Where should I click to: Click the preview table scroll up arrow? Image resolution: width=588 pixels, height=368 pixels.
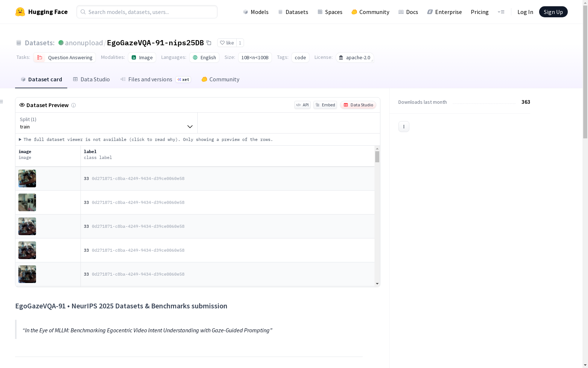click(x=377, y=149)
